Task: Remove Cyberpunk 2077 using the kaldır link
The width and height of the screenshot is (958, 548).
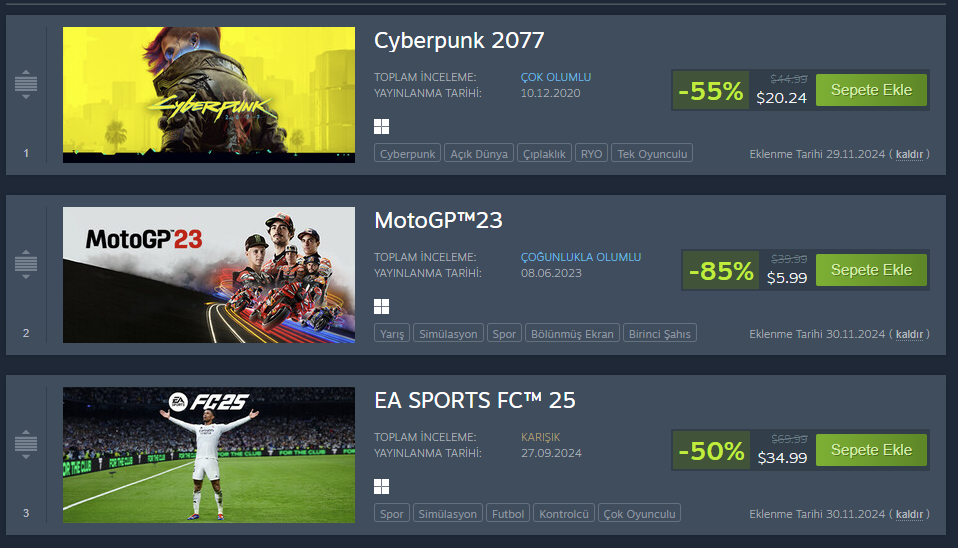Action: [909, 154]
